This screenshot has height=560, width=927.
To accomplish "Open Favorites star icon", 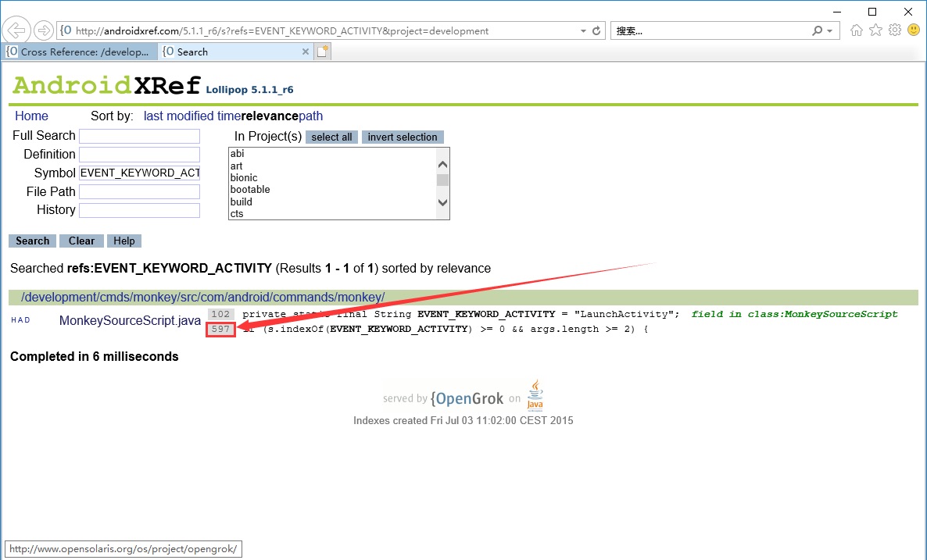I will click(x=875, y=30).
